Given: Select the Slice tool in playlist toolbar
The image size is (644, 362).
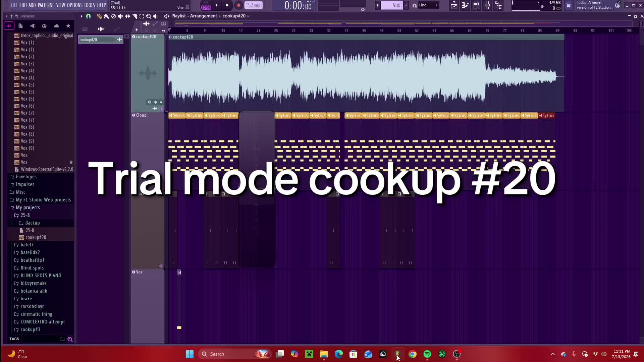Looking at the screenshot, I should coord(135,16).
